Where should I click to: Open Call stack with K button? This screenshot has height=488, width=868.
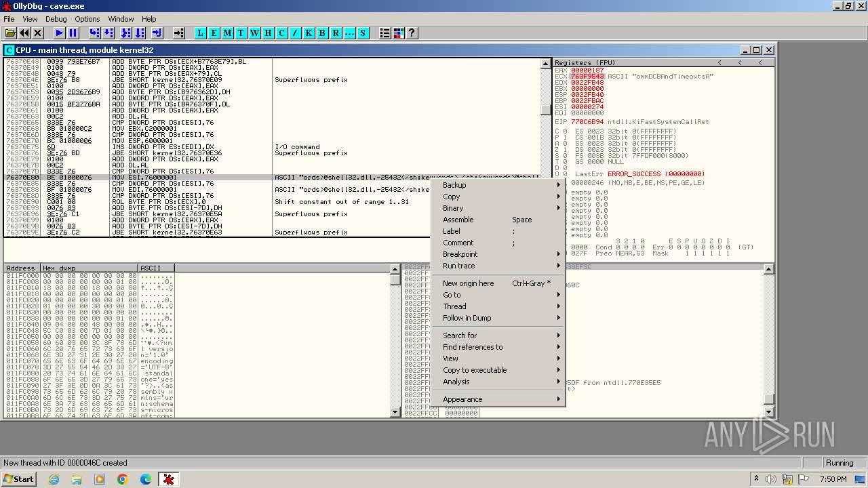click(x=309, y=33)
